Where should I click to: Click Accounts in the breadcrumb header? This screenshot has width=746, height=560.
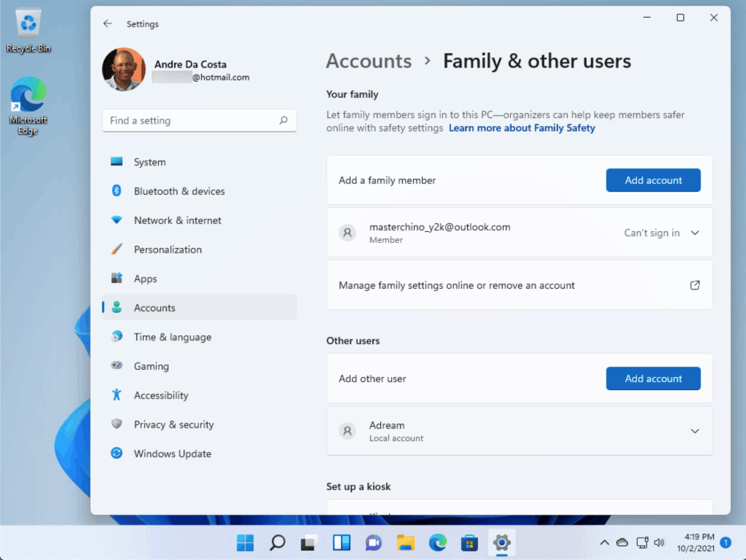coord(369,61)
